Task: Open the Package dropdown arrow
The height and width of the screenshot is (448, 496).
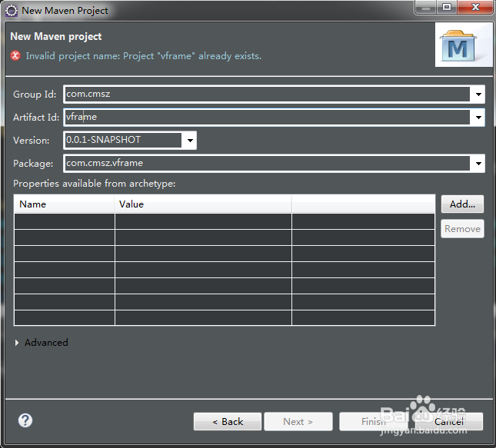Action: pos(478,164)
